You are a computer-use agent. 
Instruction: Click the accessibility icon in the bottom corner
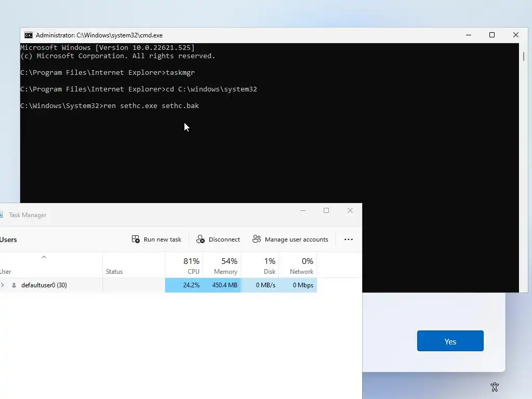495,387
